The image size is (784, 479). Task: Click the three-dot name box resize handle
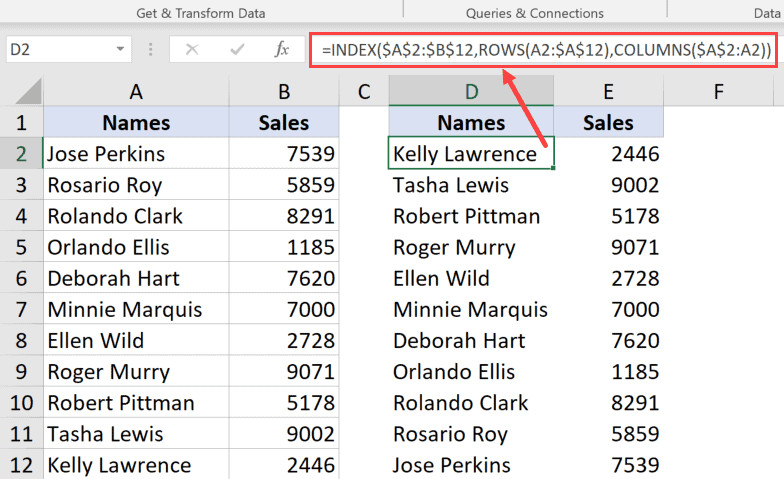150,49
